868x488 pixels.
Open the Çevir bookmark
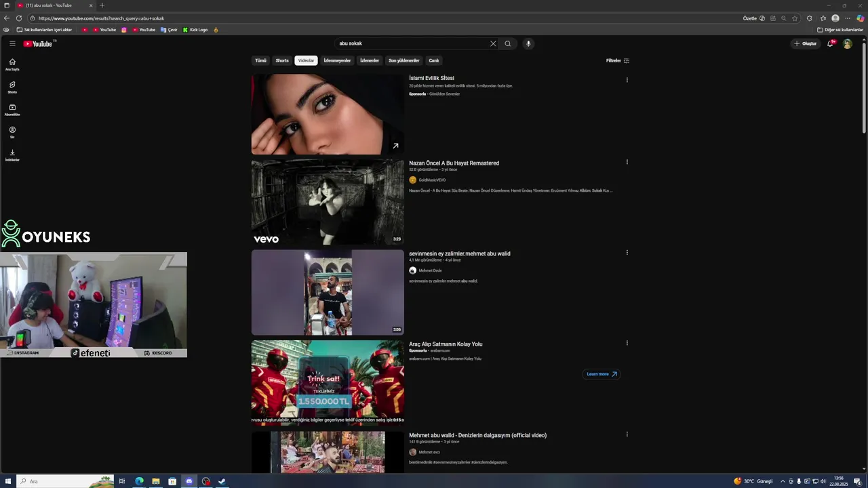click(169, 30)
